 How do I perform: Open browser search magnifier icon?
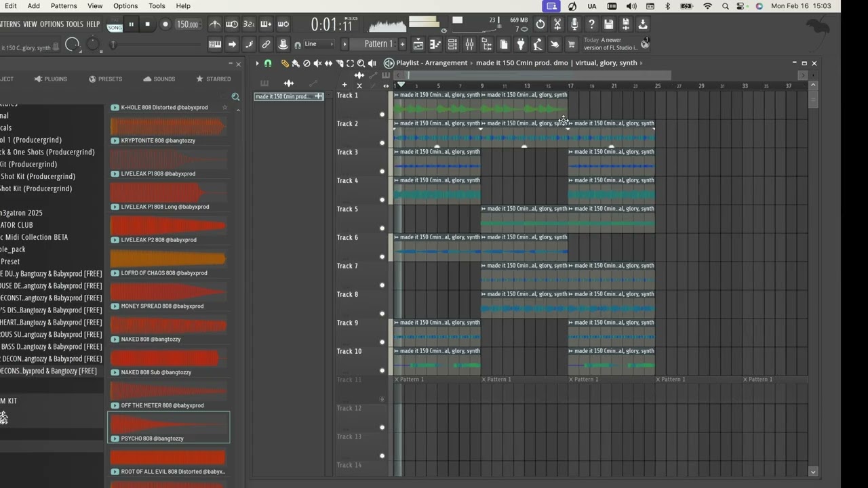235,97
